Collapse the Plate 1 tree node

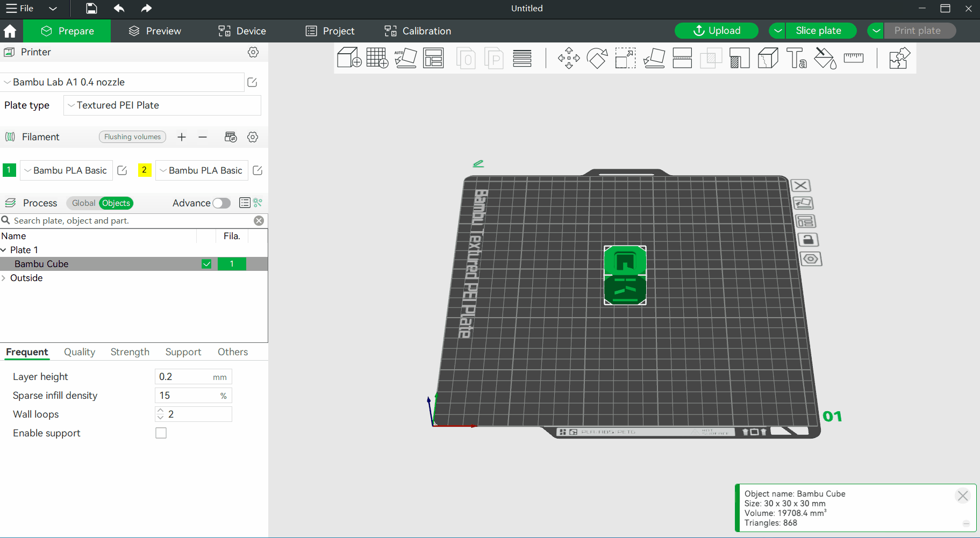[4, 250]
